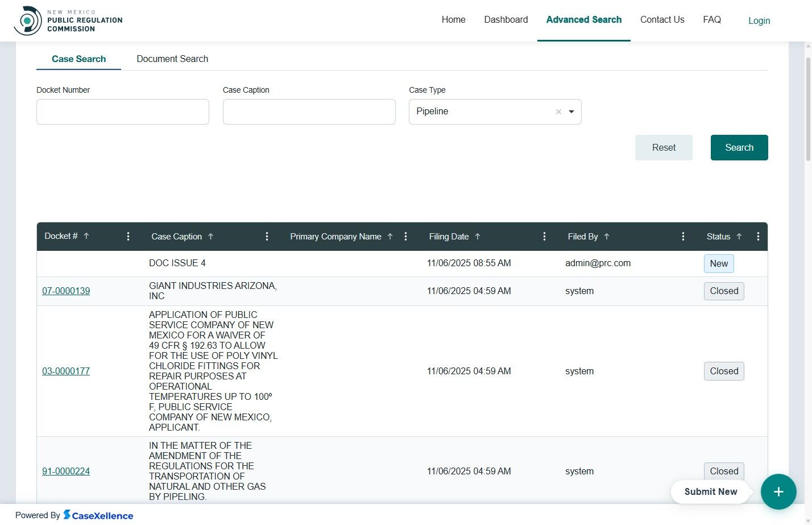
Task: Click the natural gas pipeline regulations caption
Action: pos(207,472)
